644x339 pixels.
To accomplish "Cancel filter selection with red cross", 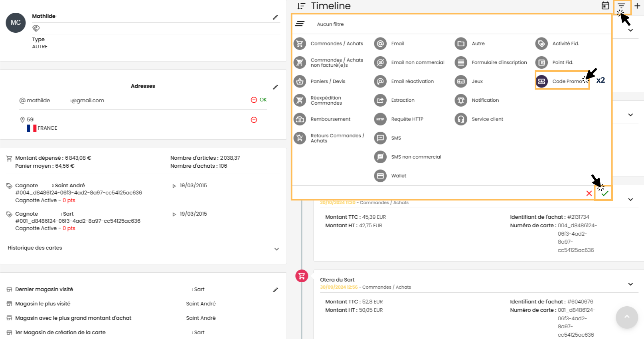I will pyautogui.click(x=589, y=193).
